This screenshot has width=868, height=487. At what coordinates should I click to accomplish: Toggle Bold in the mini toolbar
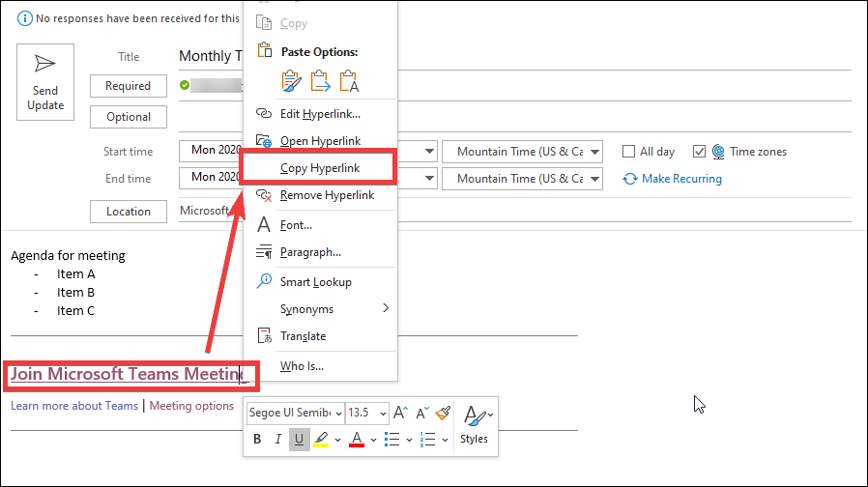(257, 440)
